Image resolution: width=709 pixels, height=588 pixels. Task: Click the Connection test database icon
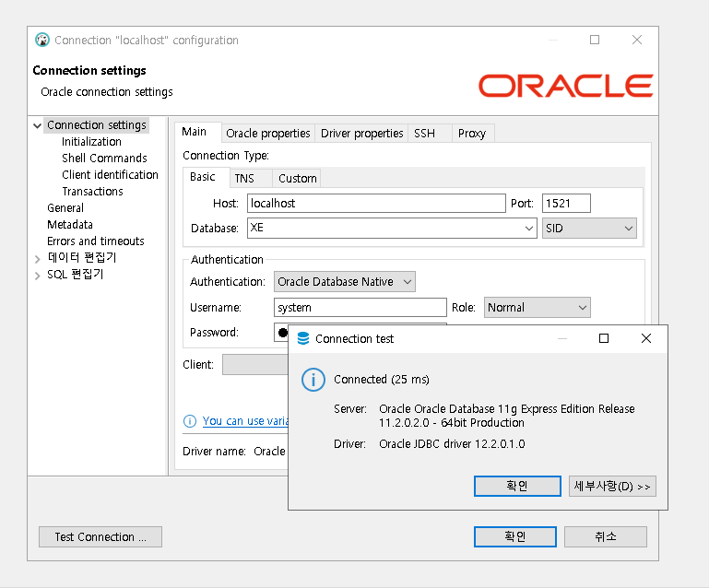(303, 338)
